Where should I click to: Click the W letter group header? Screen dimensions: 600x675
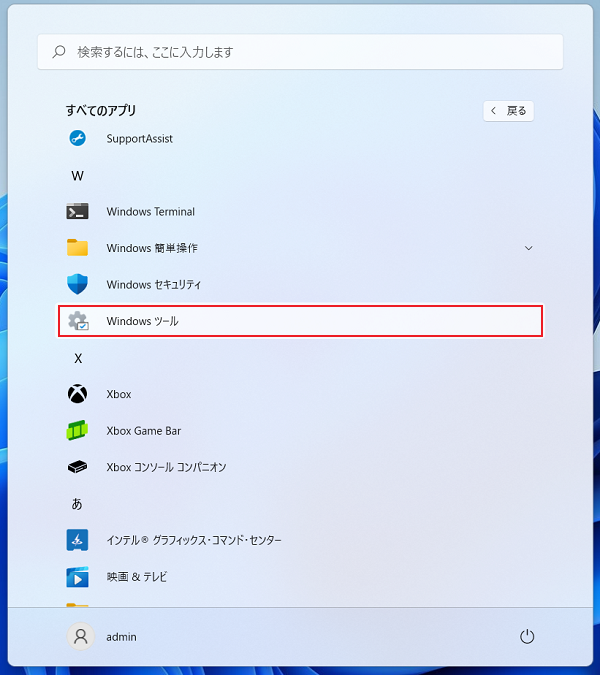coord(77,176)
